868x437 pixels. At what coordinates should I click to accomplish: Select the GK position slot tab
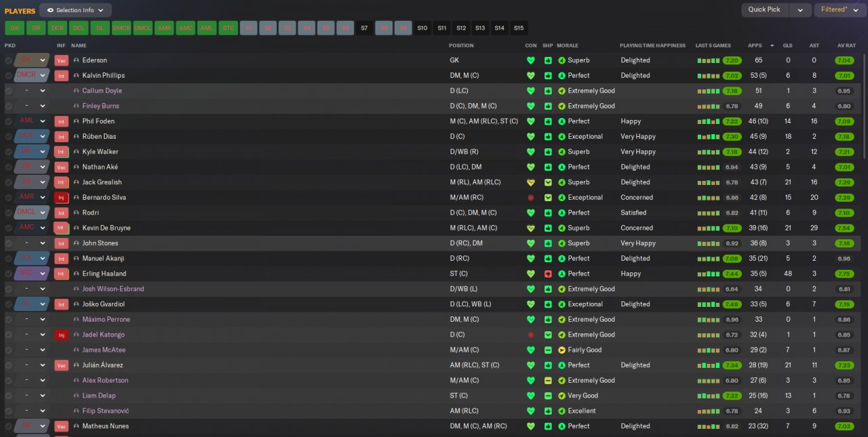click(15, 28)
